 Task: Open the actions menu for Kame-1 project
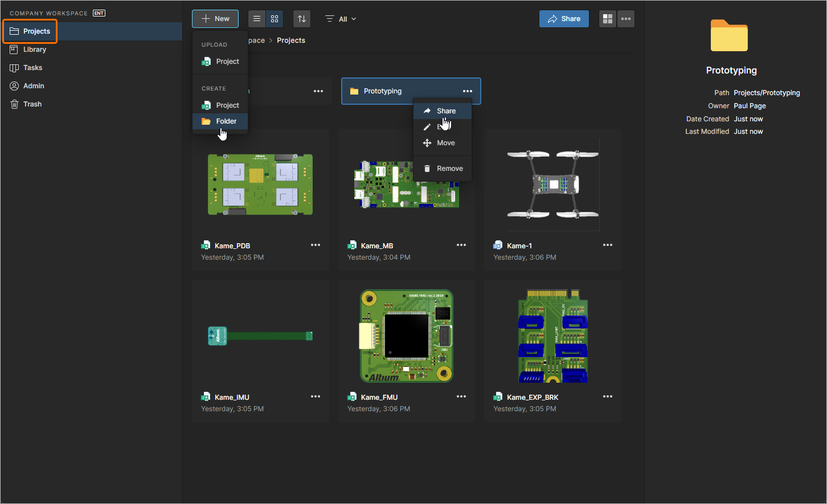607,245
